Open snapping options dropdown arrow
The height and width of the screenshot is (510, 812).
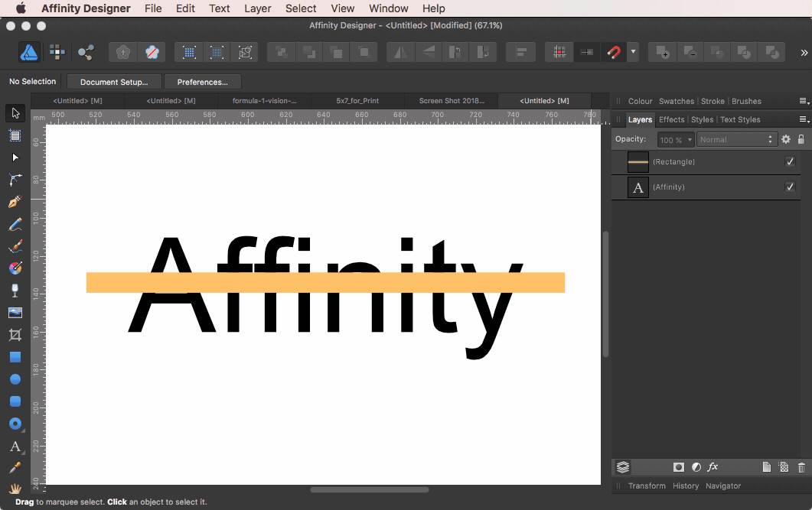click(x=633, y=53)
